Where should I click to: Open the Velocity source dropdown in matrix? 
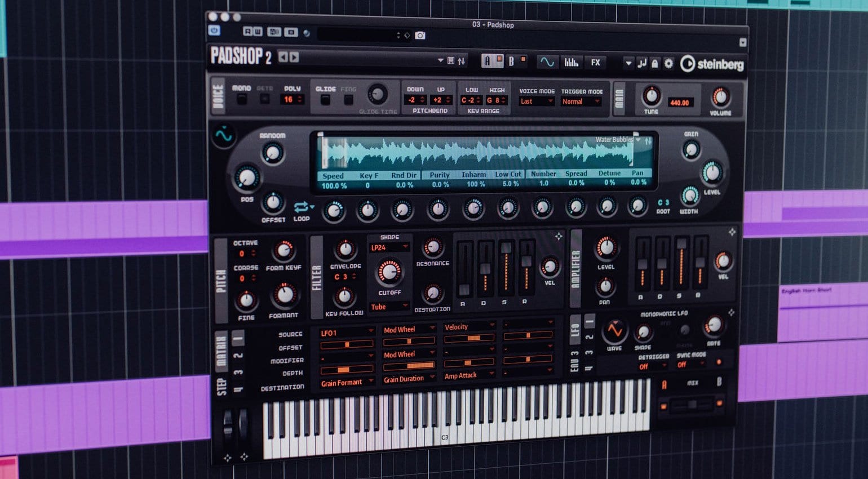coord(470,327)
